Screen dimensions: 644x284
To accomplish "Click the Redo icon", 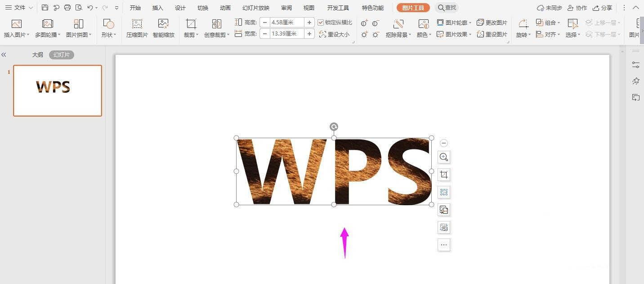I will click(x=105, y=8).
